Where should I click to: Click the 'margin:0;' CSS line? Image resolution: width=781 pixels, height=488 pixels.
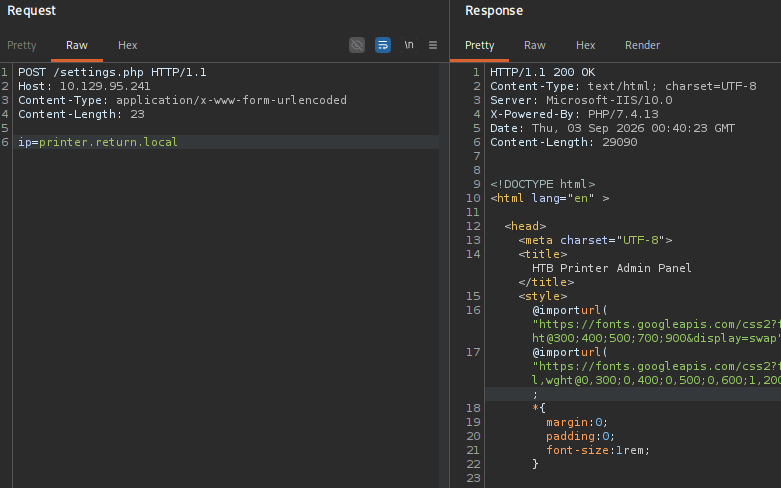pyautogui.click(x=577, y=422)
